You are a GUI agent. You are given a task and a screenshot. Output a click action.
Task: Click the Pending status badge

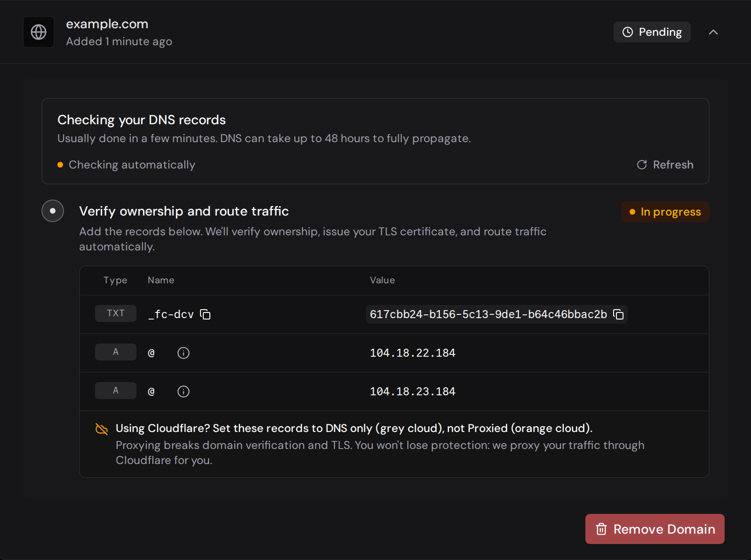[x=652, y=32]
